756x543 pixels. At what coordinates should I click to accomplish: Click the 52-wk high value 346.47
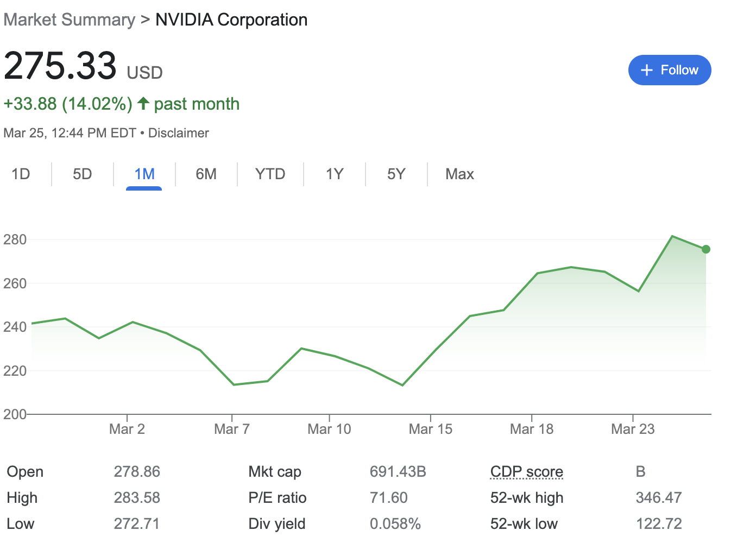pyautogui.click(x=659, y=497)
